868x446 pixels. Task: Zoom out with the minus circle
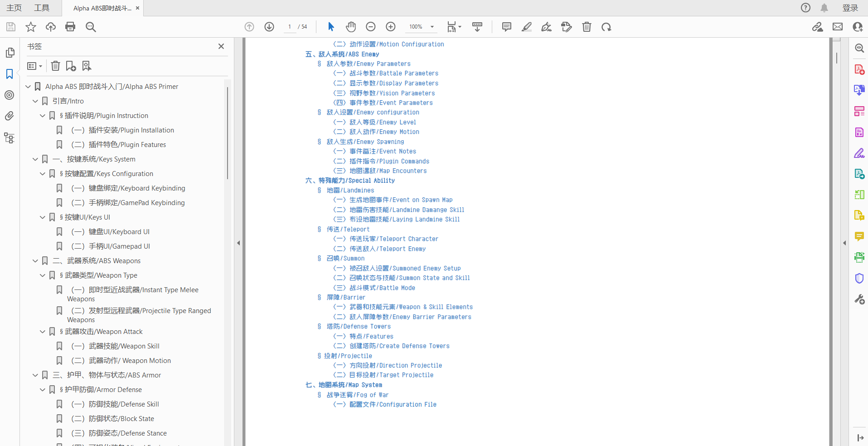coord(371,27)
